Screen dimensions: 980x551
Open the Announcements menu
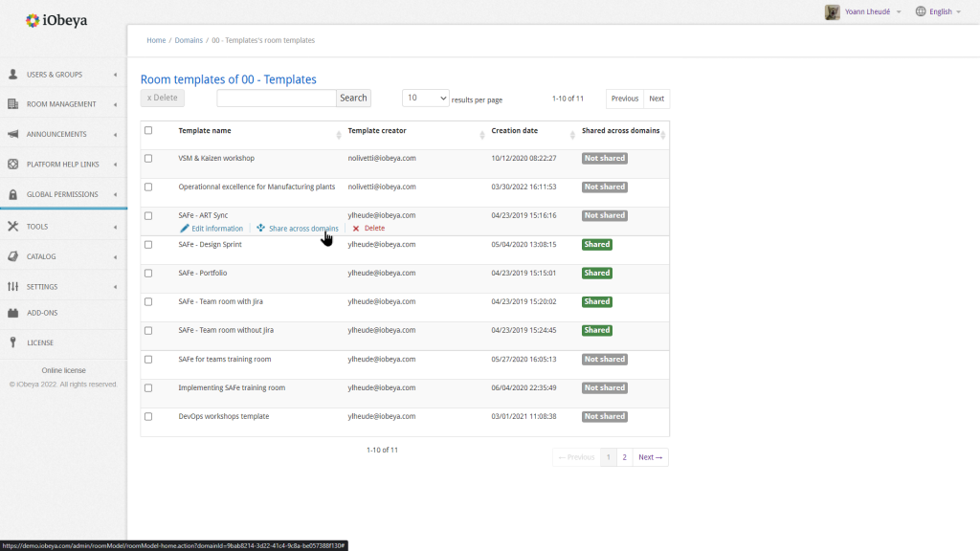pos(63,134)
